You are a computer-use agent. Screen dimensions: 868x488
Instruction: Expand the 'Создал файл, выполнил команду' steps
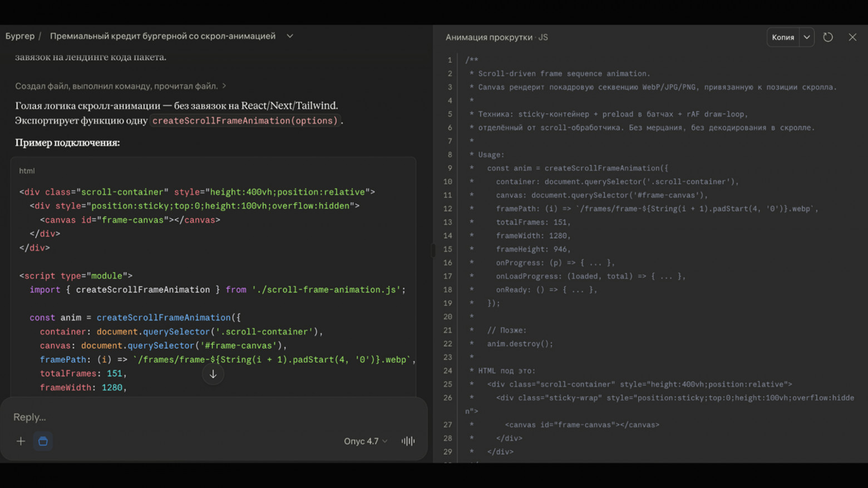pos(120,86)
